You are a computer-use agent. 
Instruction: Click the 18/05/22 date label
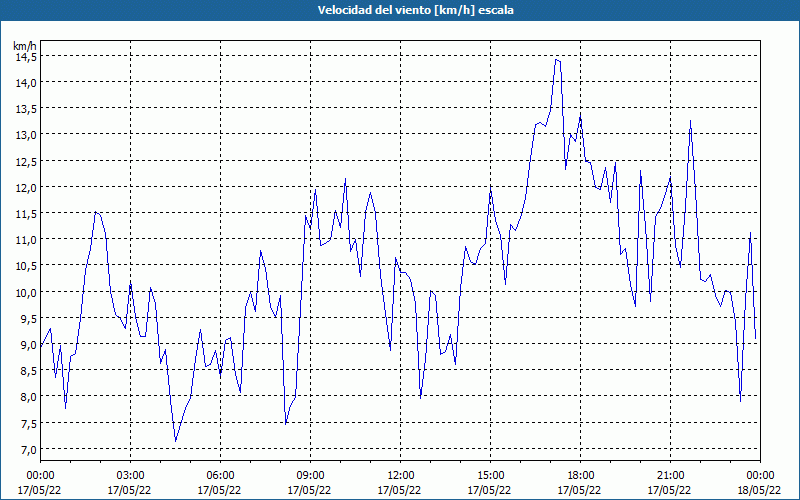pos(759,490)
